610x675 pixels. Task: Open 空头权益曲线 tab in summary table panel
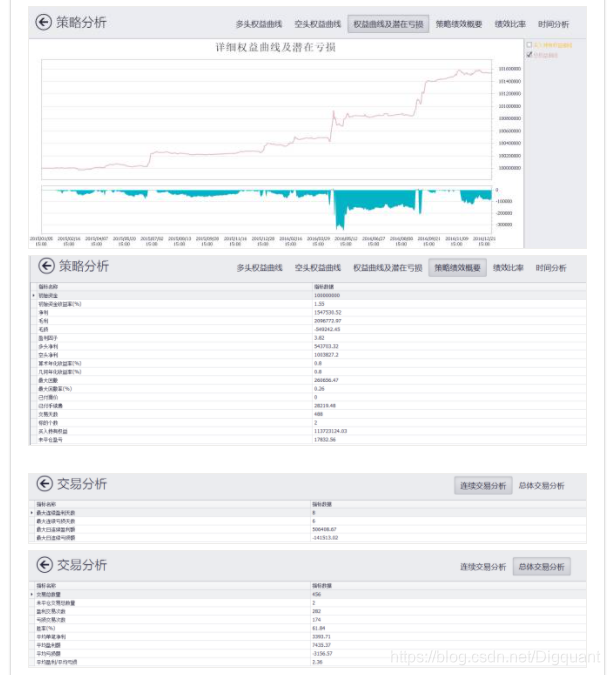(318, 268)
